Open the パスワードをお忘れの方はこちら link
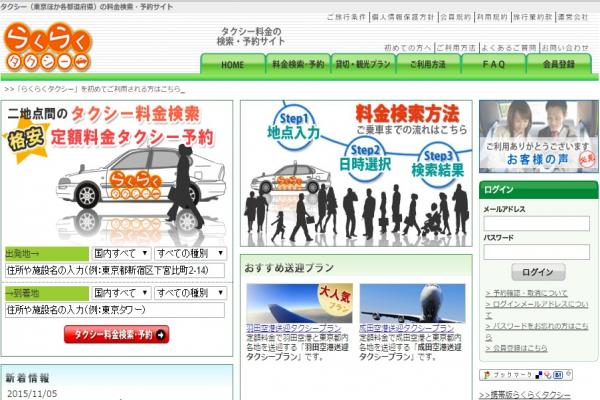 (536, 331)
